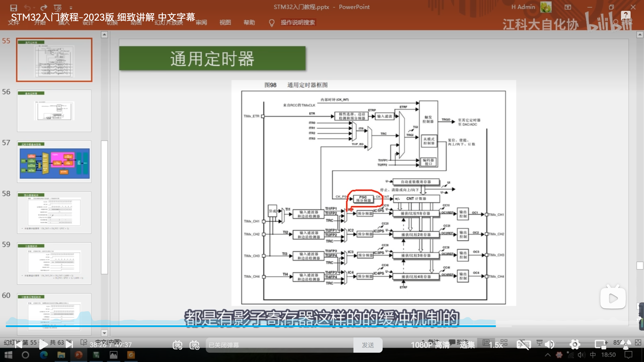Viewport: 644px width, 362px height.
Task: Enable picture-in-picture mode icon
Action: [x=600, y=344]
